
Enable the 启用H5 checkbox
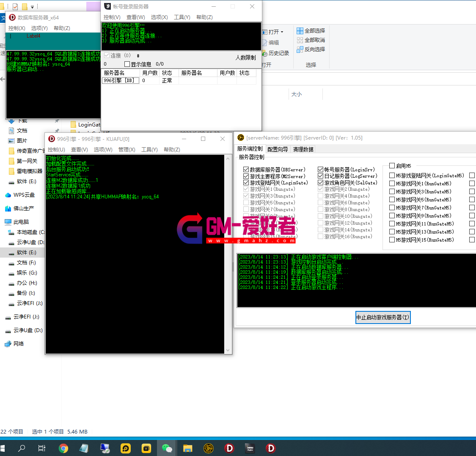(x=392, y=165)
